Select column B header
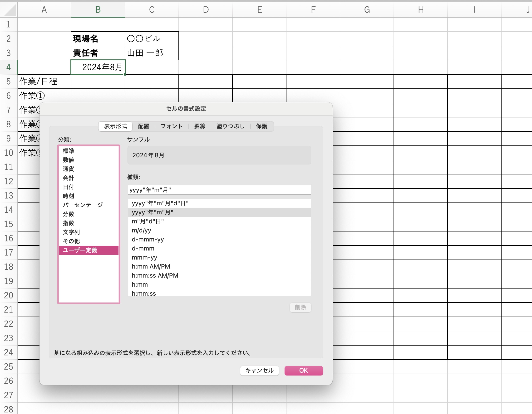This screenshot has width=532, height=414. pos(98,10)
